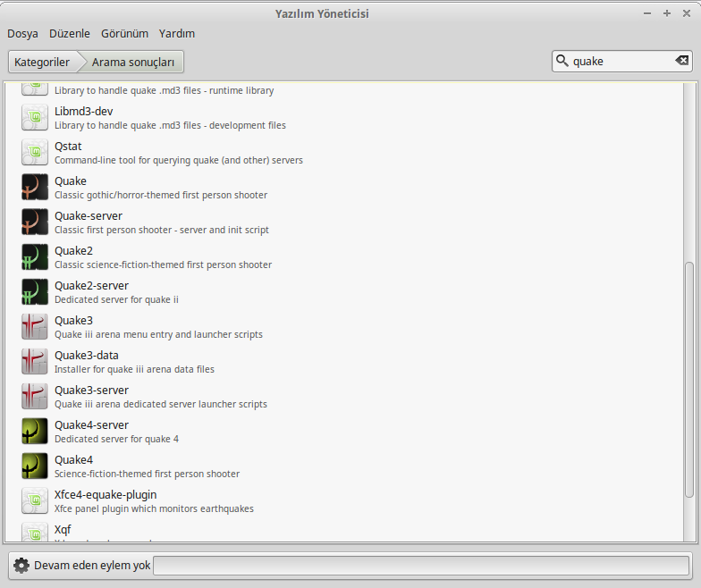Open the Görünüm menu
The width and height of the screenshot is (701, 588).
pyautogui.click(x=124, y=34)
